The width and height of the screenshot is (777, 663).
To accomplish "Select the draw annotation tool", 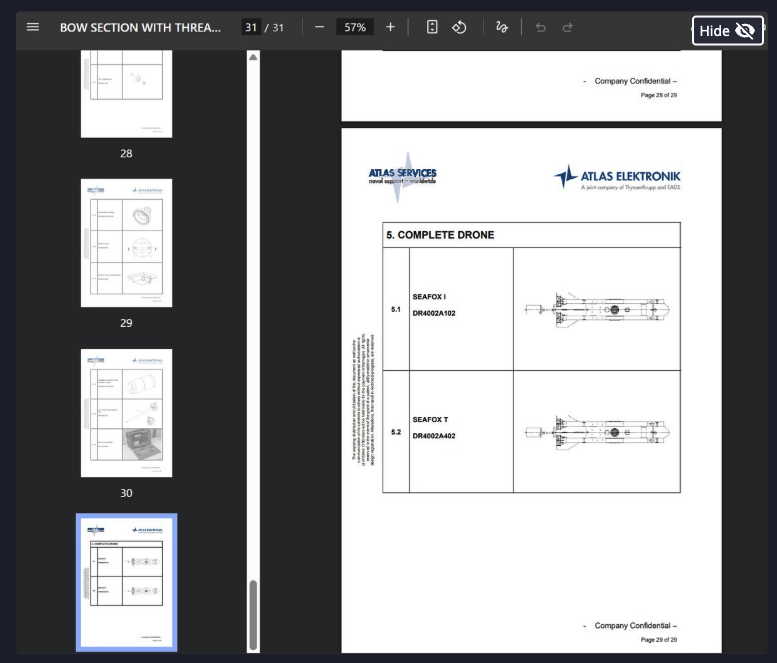I will tap(501, 27).
